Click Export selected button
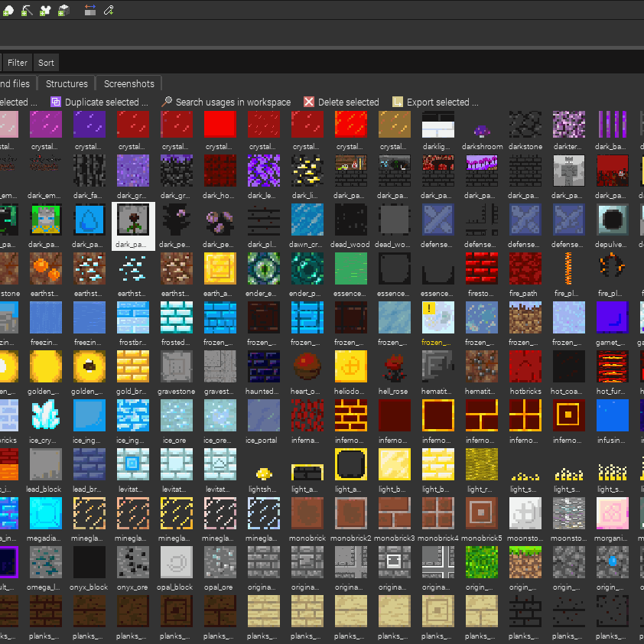The width and height of the screenshot is (644, 644). coord(436,102)
